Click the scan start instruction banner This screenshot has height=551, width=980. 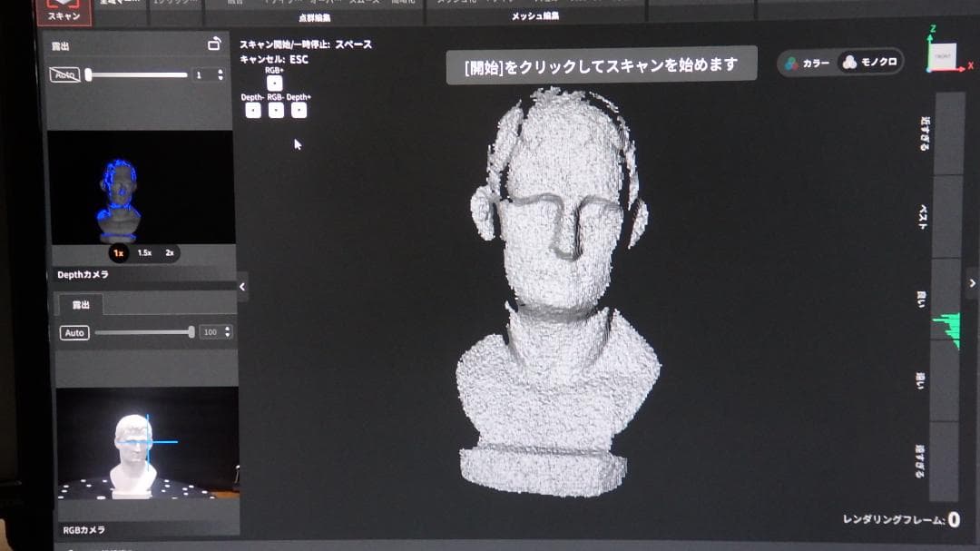click(x=603, y=62)
